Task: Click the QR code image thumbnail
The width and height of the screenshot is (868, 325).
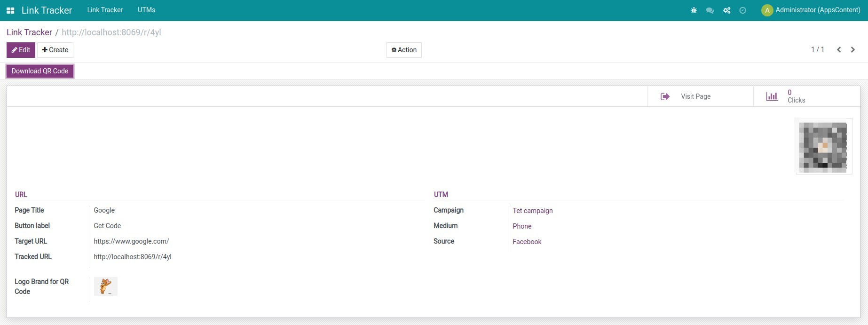Action: coord(823,146)
